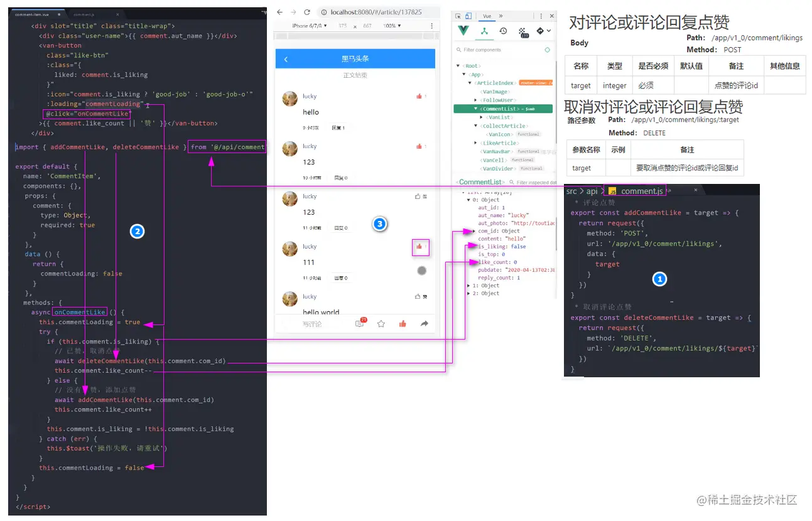The image size is (812, 521).
Task: Open the Vuex history clock icon
Action: 503,31
